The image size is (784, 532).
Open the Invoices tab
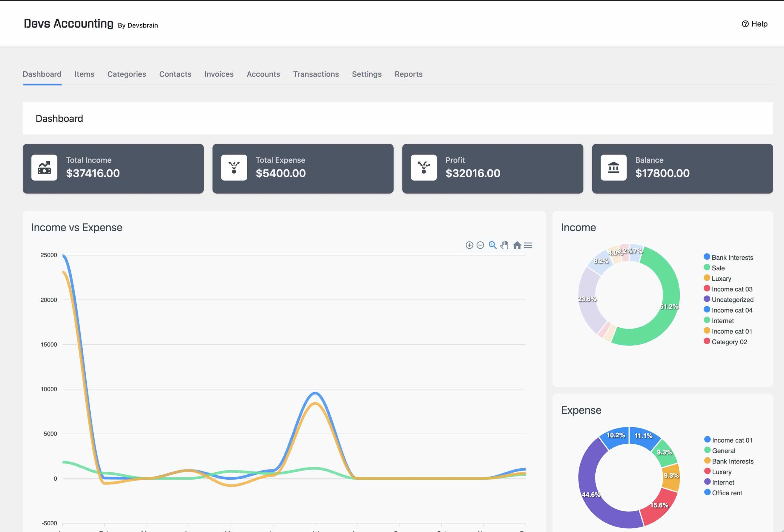[219, 74]
